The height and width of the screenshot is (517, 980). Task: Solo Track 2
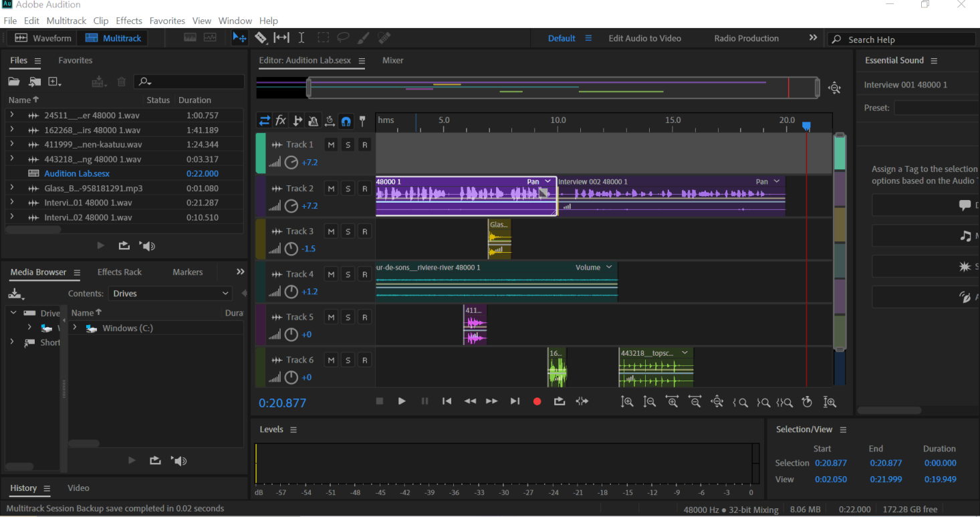point(348,189)
